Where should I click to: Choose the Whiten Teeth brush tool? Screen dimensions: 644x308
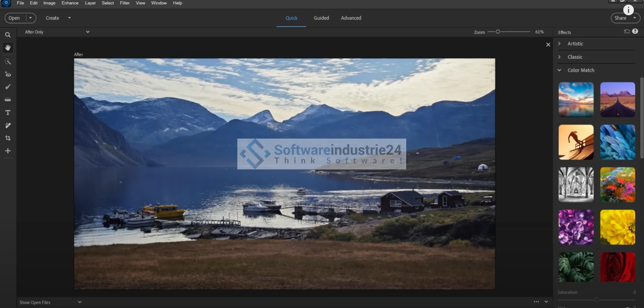(x=8, y=87)
